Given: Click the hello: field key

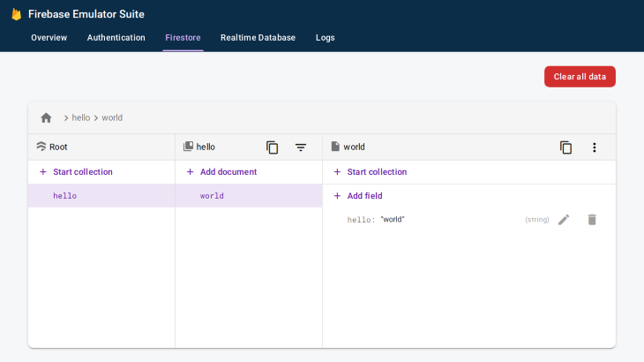Looking at the screenshot, I should (361, 220).
